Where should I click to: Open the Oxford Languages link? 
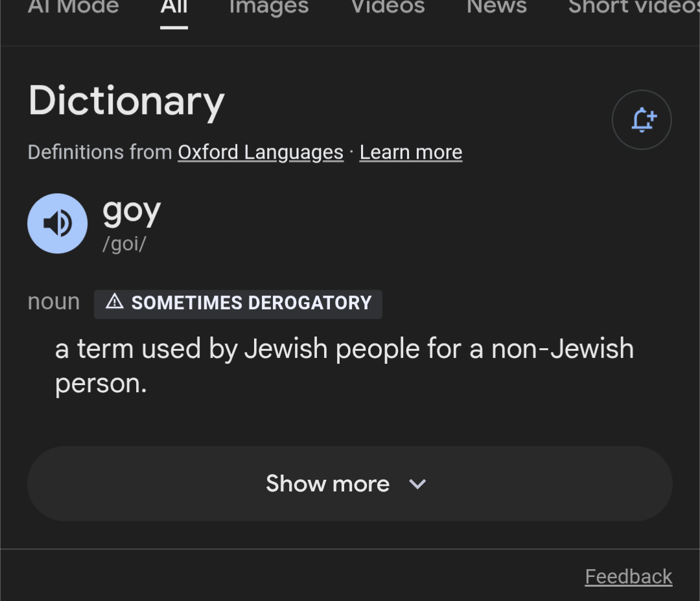[261, 152]
